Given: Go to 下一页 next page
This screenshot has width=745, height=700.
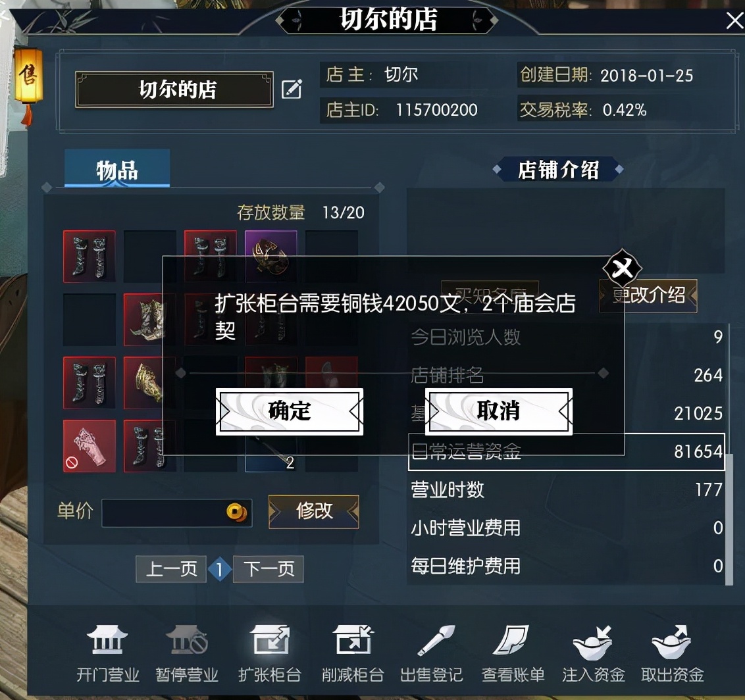Looking at the screenshot, I should pyautogui.click(x=269, y=569).
